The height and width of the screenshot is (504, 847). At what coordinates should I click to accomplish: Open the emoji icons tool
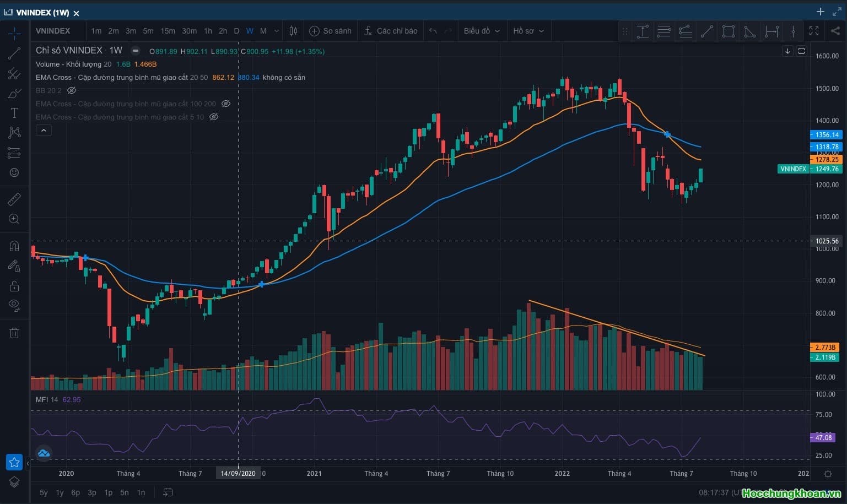(14, 172)
